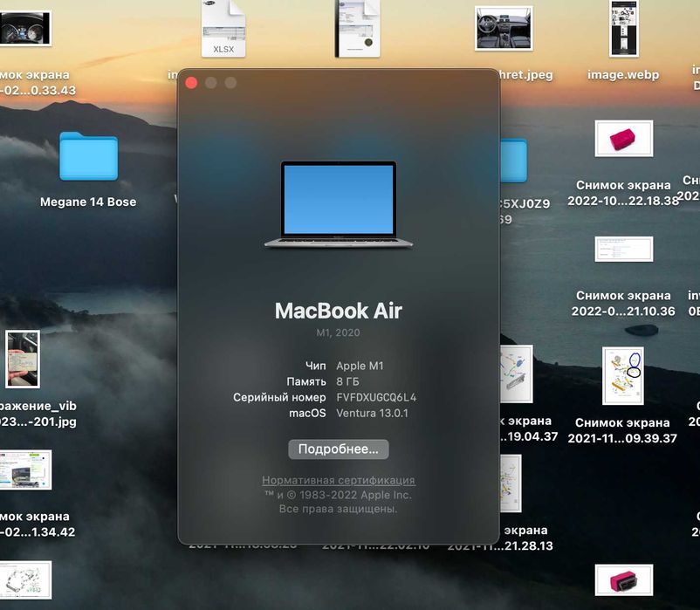Viewport: 700px width, 610px height.
Task: Click the Подробнее... button
Action: click(339, 449)
